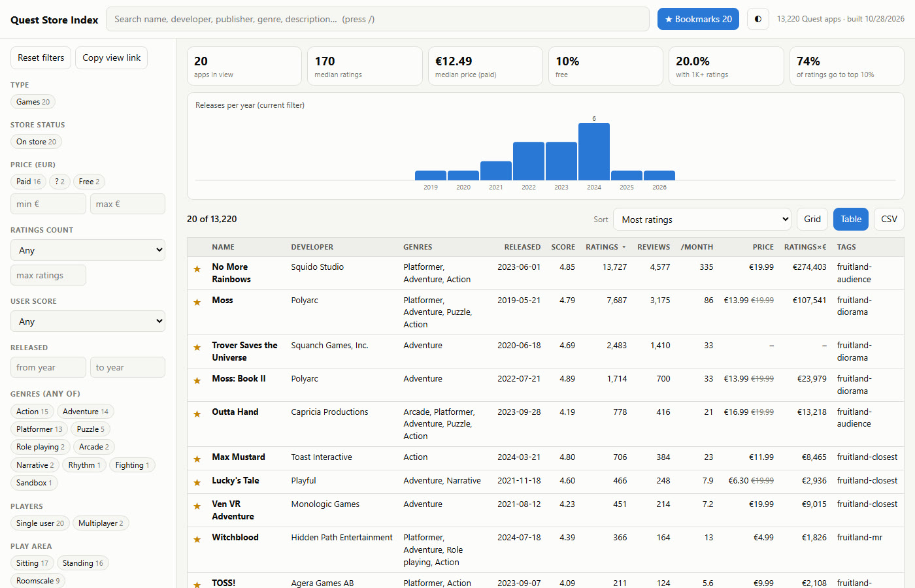Filter by Multiplayer players chip

click(x=101, y=523)
